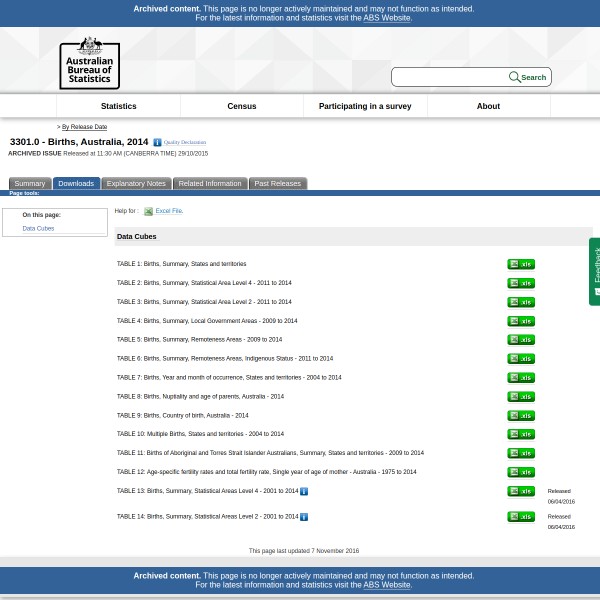
Task: Click the info icon beside TABLE 13
Action: click(x=304, y=491)
